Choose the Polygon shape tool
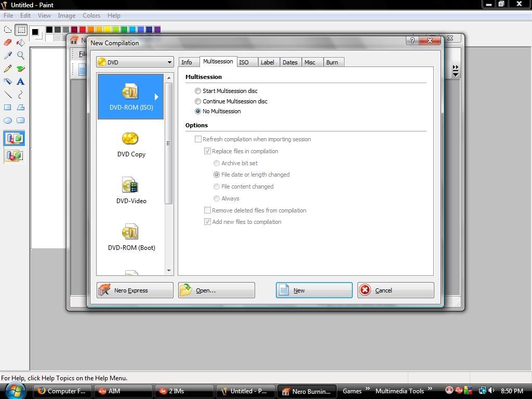The height and width of the screenshot is (399, 532). (x=21, y=108)
